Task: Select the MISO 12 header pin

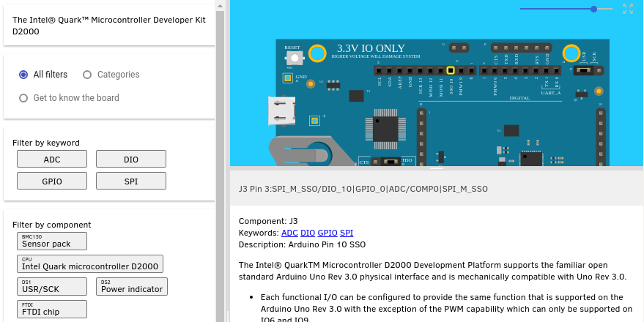Action: coord(430,70)
